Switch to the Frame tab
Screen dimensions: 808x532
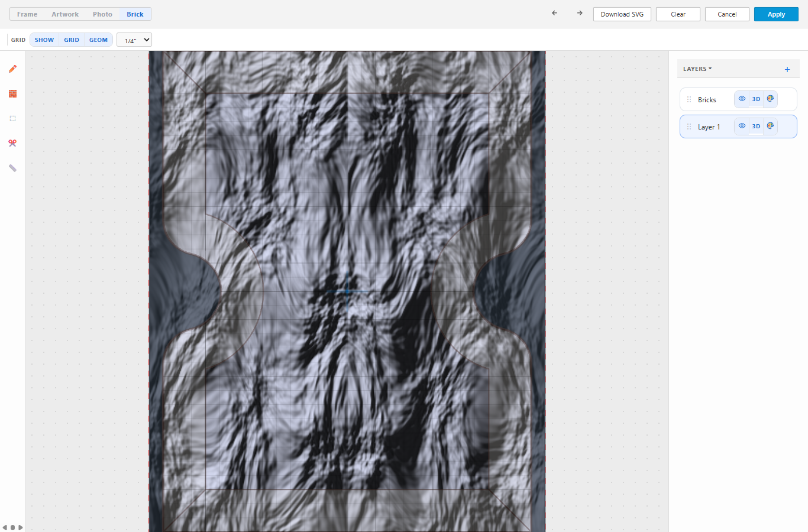pyautogui.click(x=27, y=14)
